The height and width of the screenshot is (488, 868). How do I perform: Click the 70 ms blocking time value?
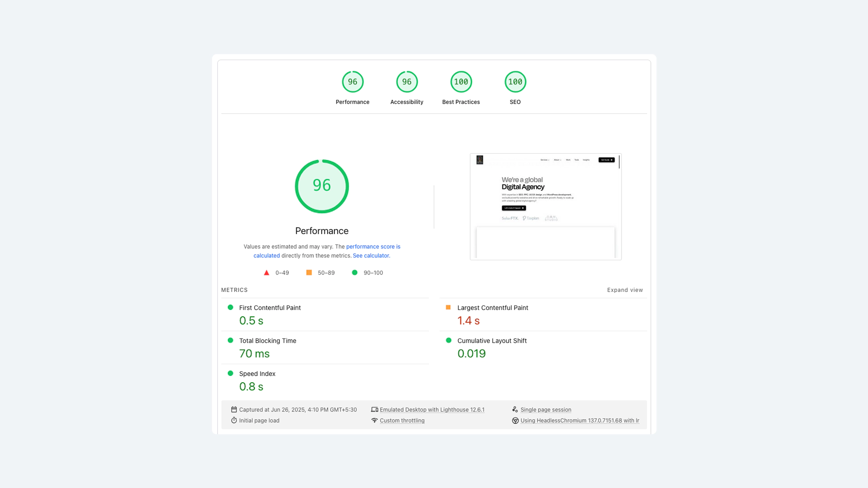pos(255,354)
